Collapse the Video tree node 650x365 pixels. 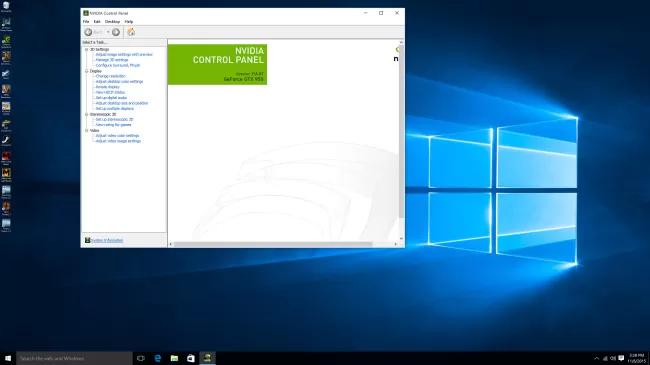[x=87, y=130]
